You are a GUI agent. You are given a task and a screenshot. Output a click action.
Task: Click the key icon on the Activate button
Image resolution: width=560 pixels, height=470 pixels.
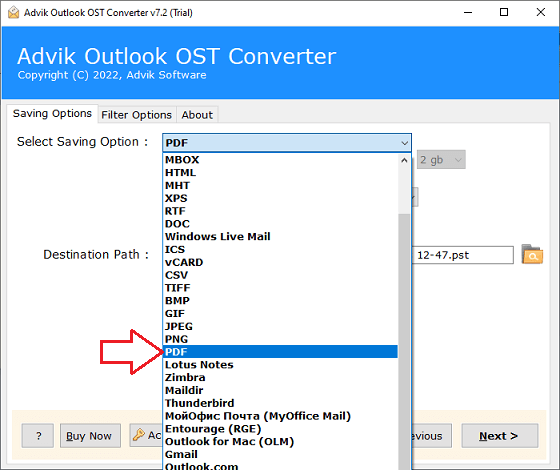coord(139,435)
